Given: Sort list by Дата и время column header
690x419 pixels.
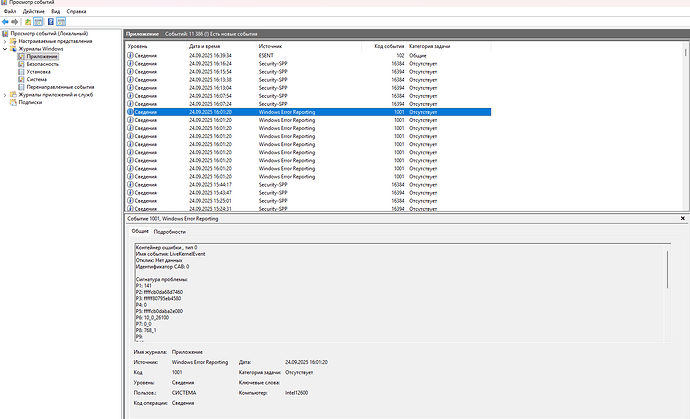Looking at the screenshot, I should 205,46.
